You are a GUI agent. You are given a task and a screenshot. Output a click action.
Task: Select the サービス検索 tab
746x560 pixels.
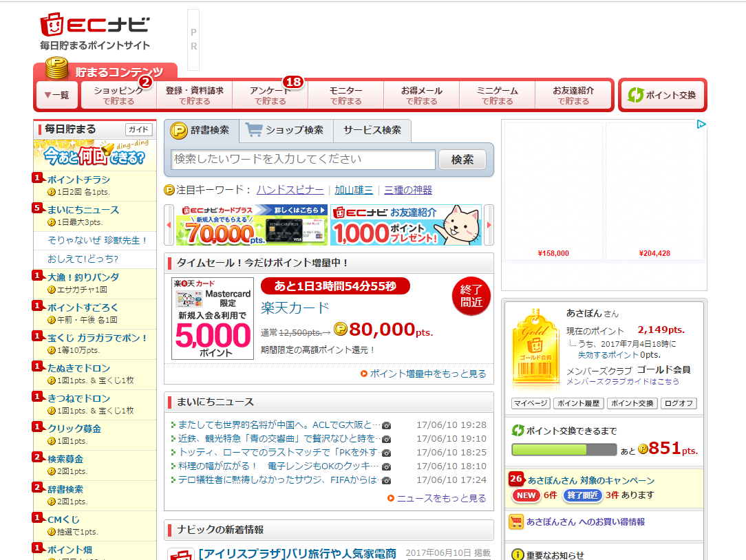tap(372, 130)
